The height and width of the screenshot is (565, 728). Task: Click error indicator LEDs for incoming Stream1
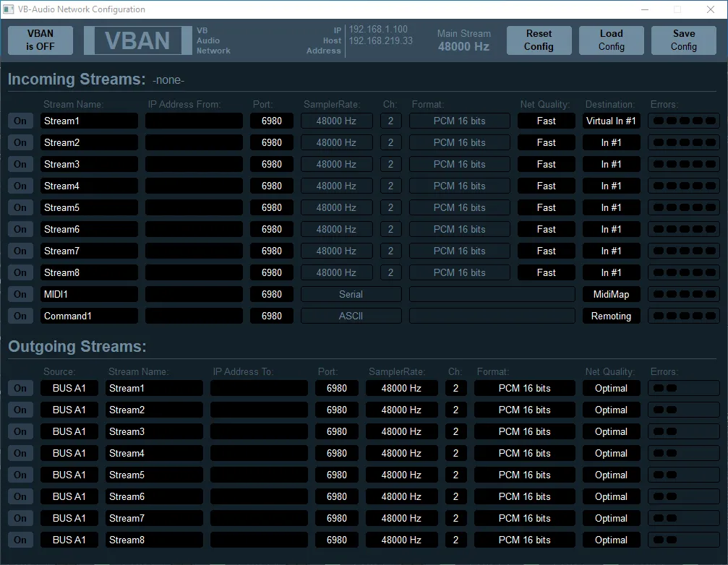click(x=684, y=121)
